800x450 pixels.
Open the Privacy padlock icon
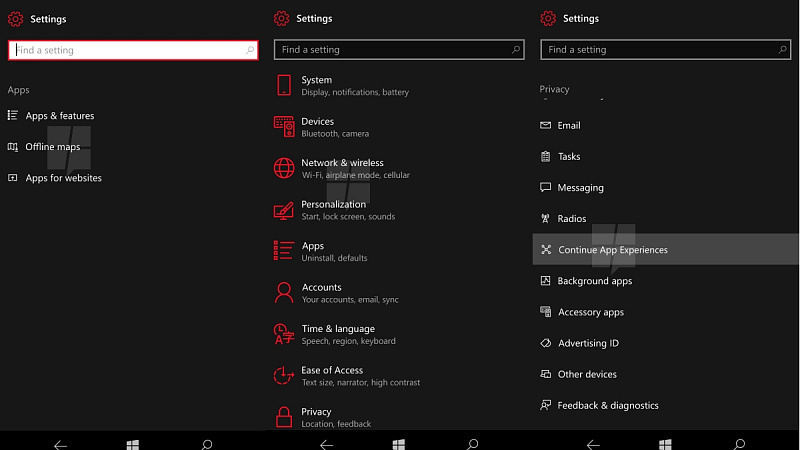click(x=284, y=417)
